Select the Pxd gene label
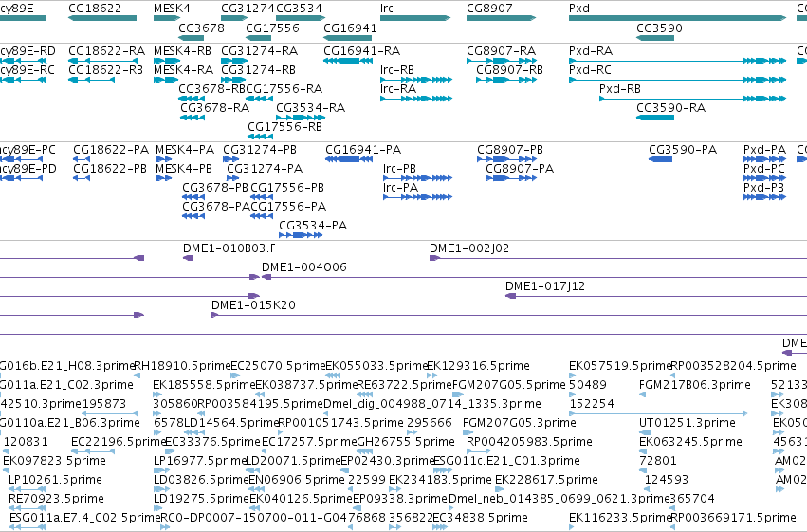Image resolution: width=807 pixels, height=532 pixels. (579, 9)
